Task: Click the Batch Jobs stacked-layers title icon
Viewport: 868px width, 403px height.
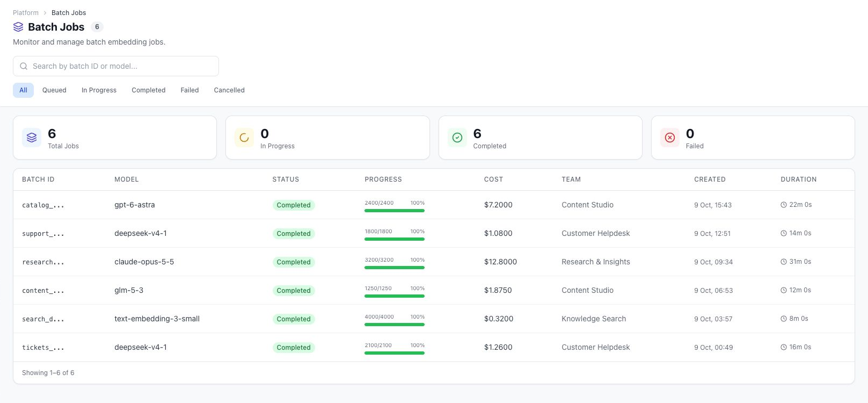Action: coord(18,27)
